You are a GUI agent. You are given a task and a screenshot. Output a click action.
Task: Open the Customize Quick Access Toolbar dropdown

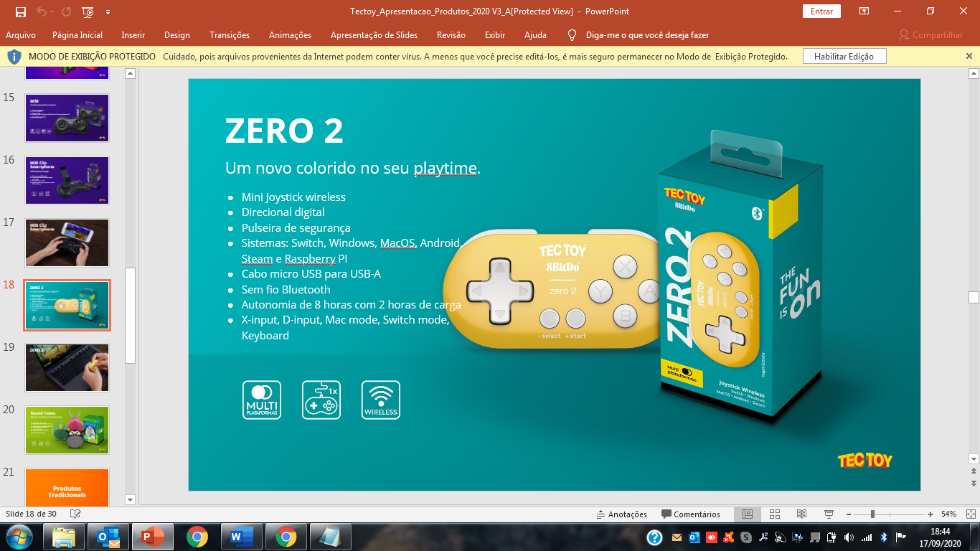[108, 12]
